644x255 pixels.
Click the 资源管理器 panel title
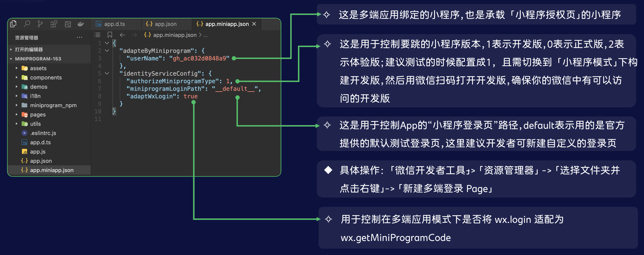click(26, 38)
